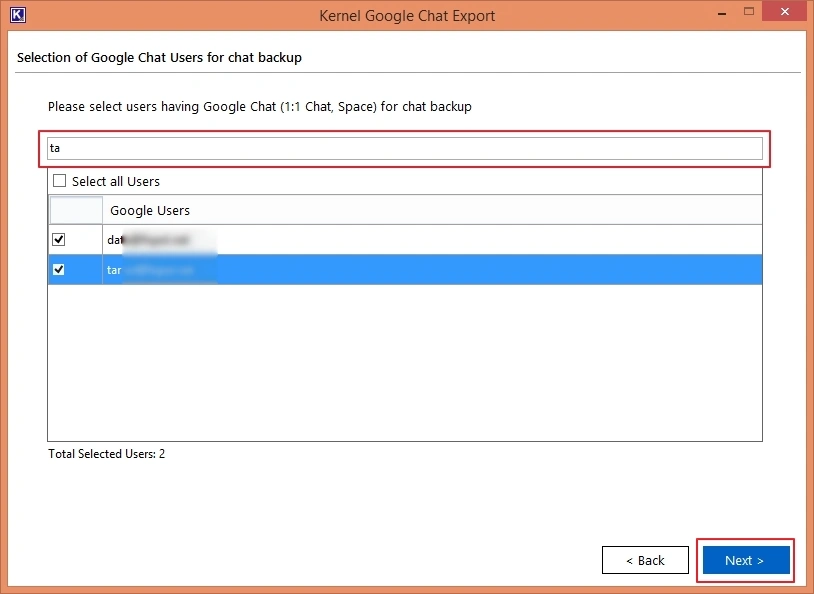Viewport: 814px width, 594px height.
Task: Uncheck the checkbox for user starting 'dat'
Action: tap(59, 239)
